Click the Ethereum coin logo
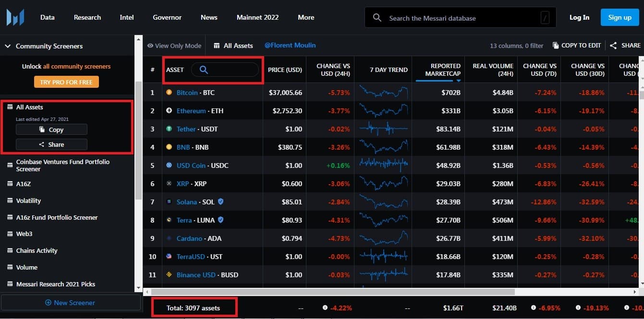Viewport: 644px width, 319px height. [169, 111]
